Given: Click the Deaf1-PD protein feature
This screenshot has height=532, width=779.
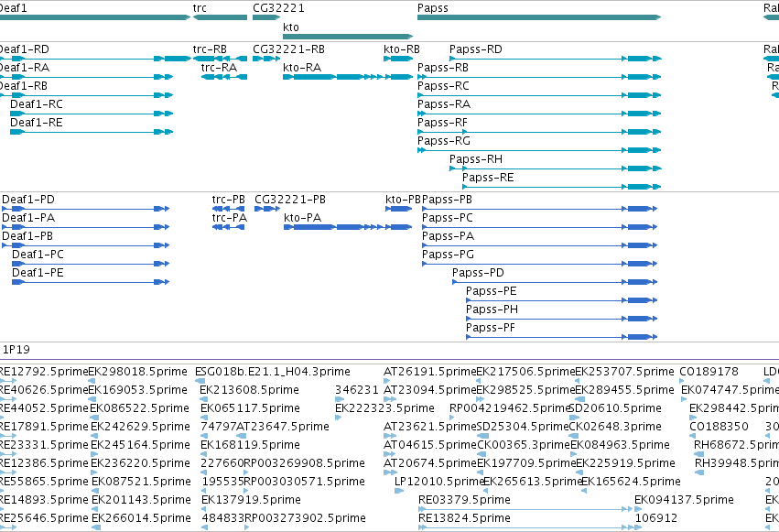Looking at the screenshot, I should tap(86, 209).
